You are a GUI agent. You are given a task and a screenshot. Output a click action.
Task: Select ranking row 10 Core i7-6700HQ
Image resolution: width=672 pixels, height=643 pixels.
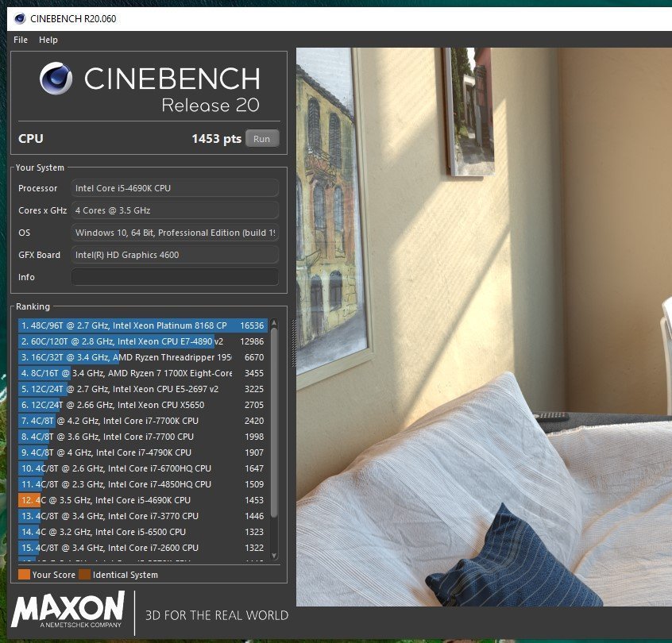pos(143,468)
